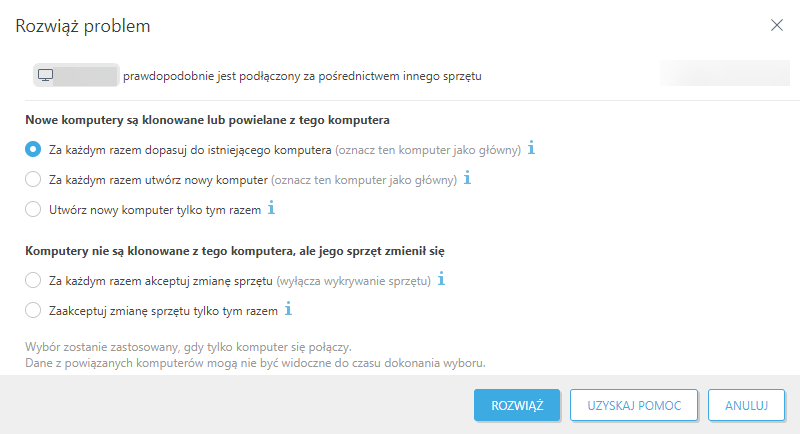Image resolution: width=800 pixels, height=434 pixels.
Task: Click the computer monitor icon
Action: point(45,75)
